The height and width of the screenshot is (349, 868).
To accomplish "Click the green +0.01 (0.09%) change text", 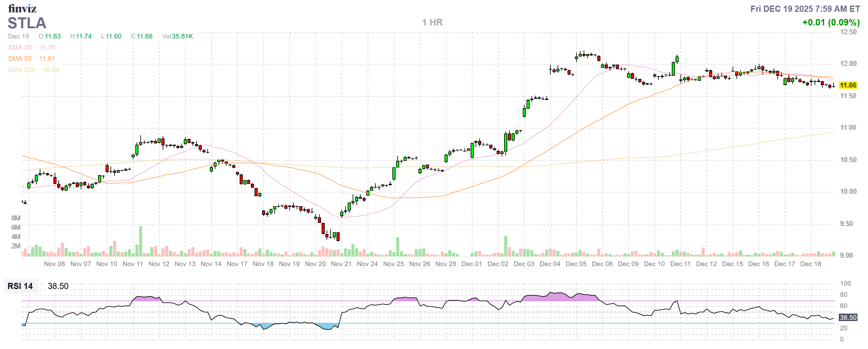I will click(831, 23).
